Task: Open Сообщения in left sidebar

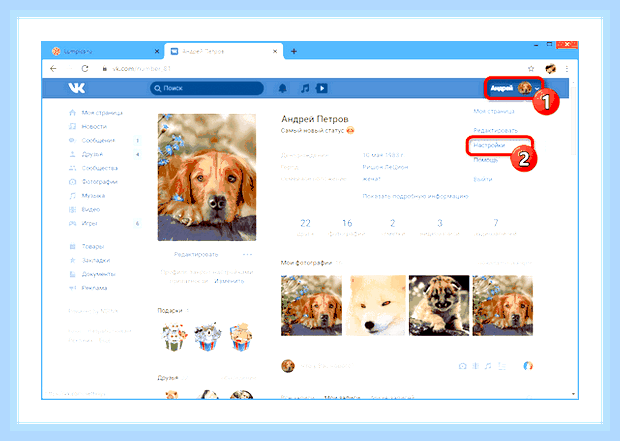Action: (x=98, y=140)
